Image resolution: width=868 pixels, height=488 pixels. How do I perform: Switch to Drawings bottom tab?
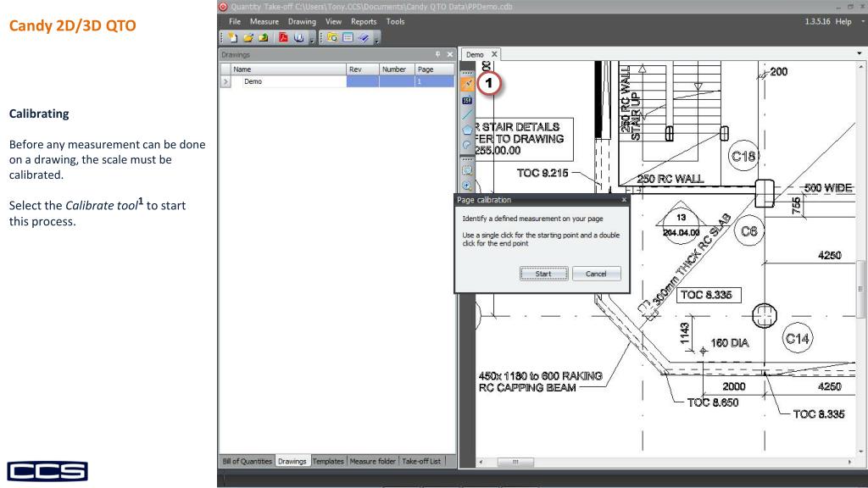click(x=292, y=461)
